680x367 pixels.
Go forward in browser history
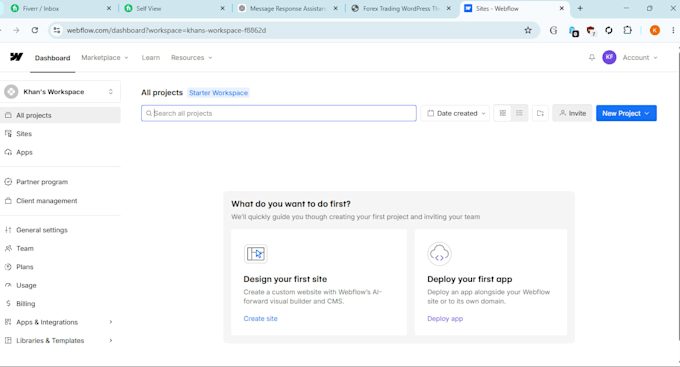point(16,30)
